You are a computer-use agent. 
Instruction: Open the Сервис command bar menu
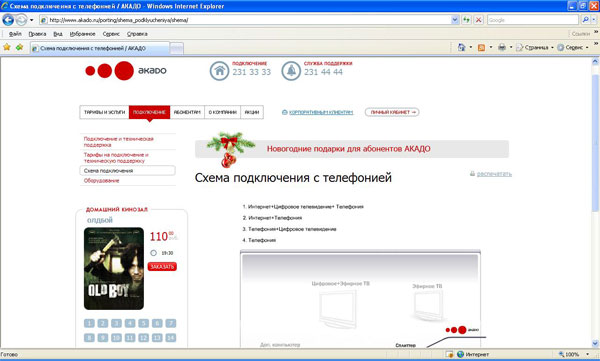click(x=572, y=47)
